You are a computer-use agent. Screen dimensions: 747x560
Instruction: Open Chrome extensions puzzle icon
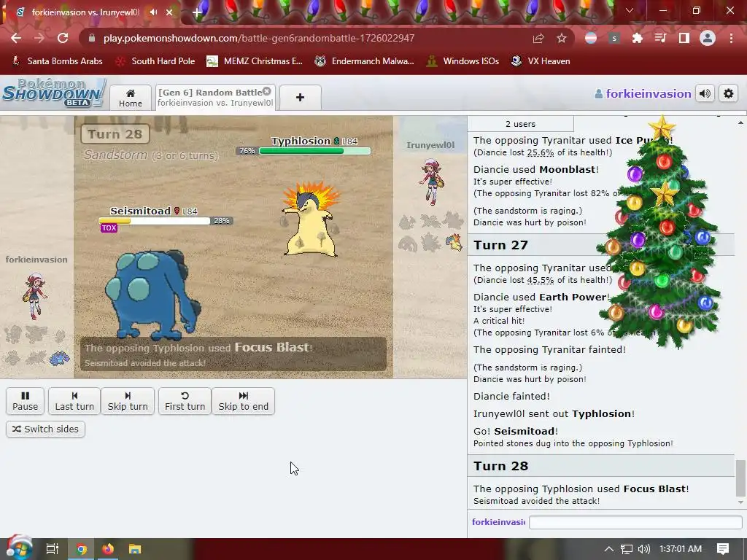638,38
